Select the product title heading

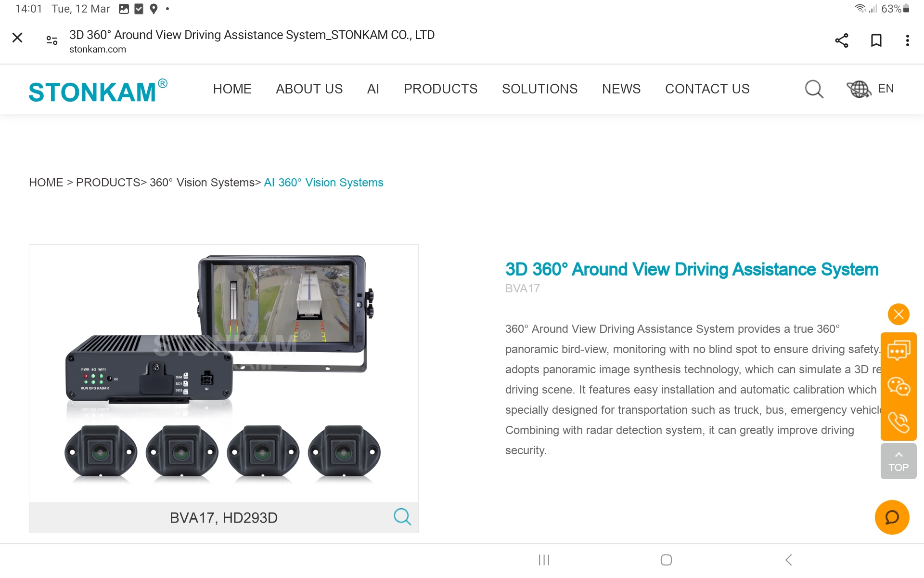click(x=692, y=269)
